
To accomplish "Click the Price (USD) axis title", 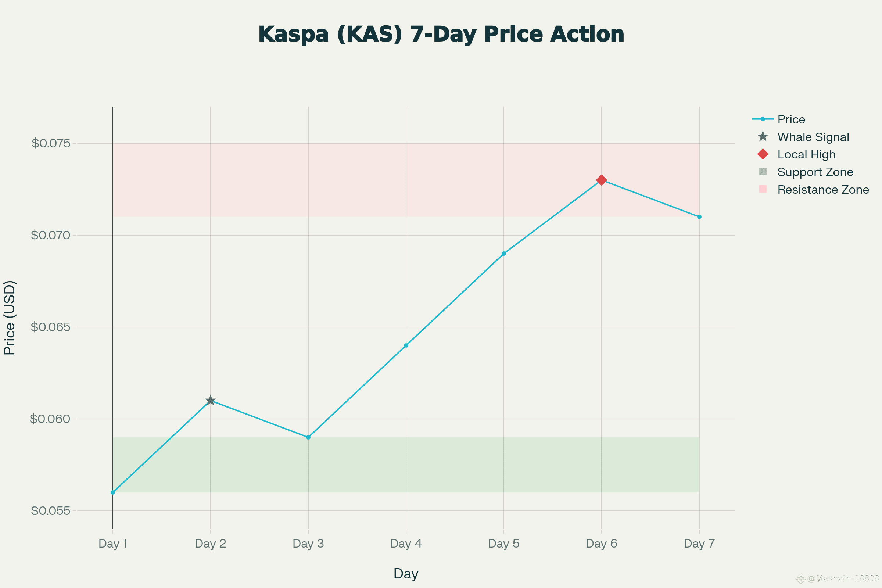I will click(10, 318).
